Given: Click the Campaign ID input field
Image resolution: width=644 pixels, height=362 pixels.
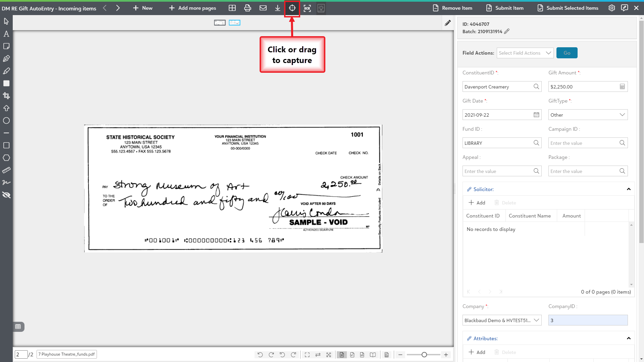Looking at the screenshot, I should pyautogui.click(x=584, y=143).
